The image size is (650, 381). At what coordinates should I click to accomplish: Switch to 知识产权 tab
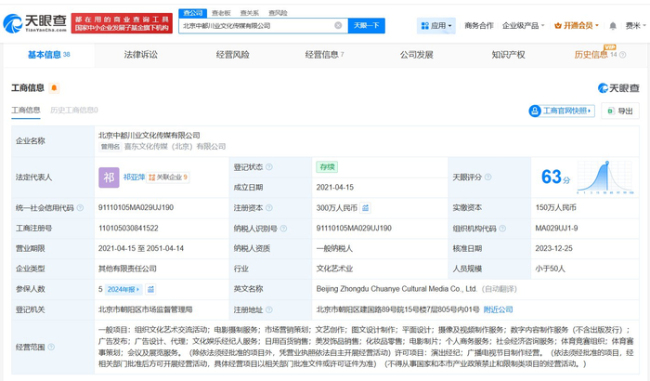click(508, 55)
